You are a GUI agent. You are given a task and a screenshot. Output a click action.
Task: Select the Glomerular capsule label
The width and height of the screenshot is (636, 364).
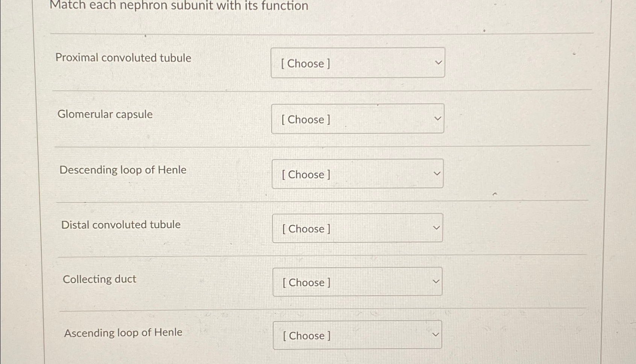[106, 114]
